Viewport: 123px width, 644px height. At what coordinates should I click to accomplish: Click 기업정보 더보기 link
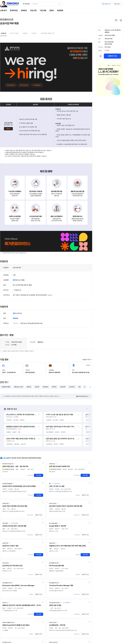87,359
